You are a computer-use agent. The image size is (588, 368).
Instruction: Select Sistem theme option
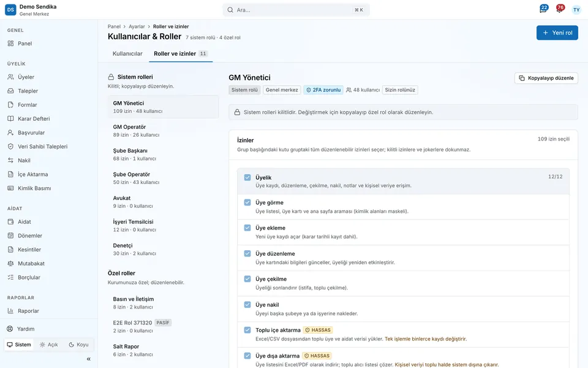19,345
